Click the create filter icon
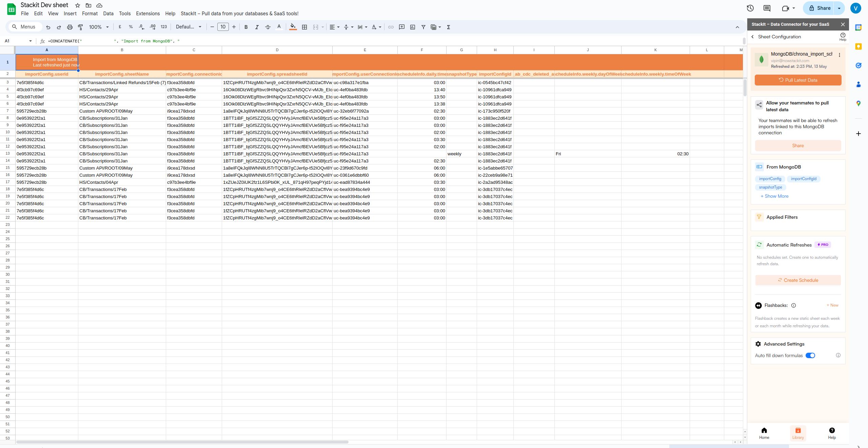This screenshot has width=868, height=448. click(x=423, y=27)
